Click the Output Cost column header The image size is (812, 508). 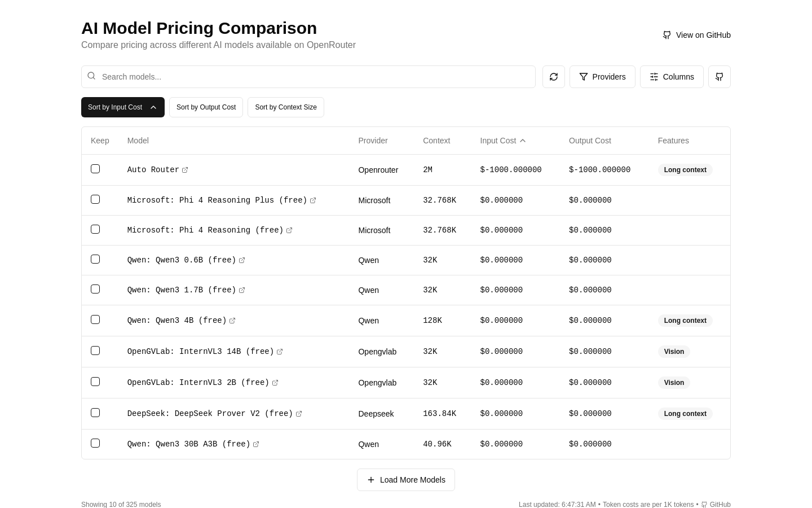[x=590, y=141]
